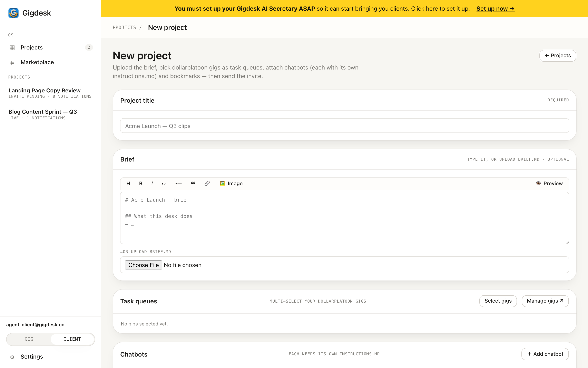Insert a hyperlink using the link icon

207,184
